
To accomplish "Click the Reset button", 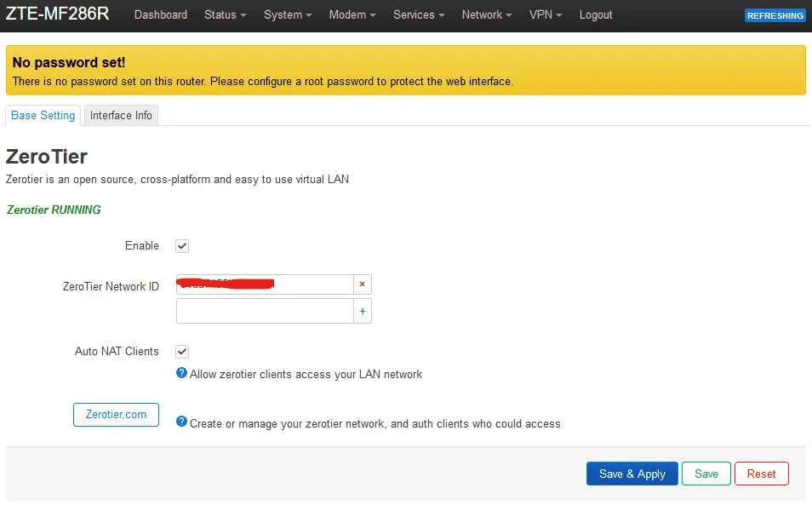I will coord(761,474).
